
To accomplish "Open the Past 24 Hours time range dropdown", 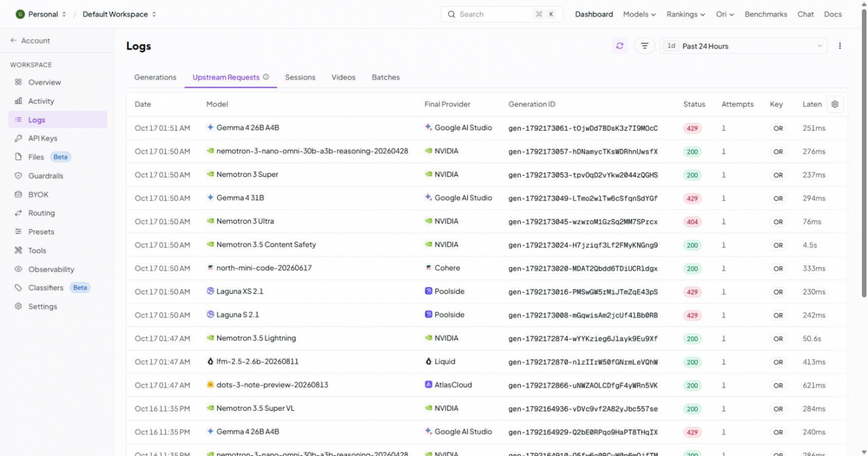I will pyautogui.click(x=743, y=46).
